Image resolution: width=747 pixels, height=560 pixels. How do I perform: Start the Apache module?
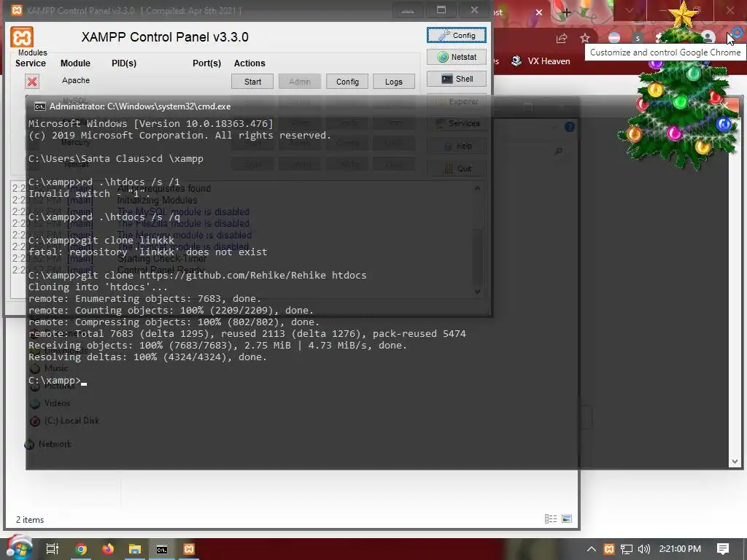click(252, 82)
